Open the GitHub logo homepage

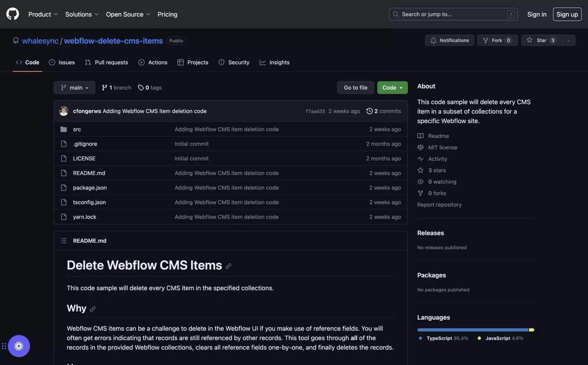pos(12,14)
